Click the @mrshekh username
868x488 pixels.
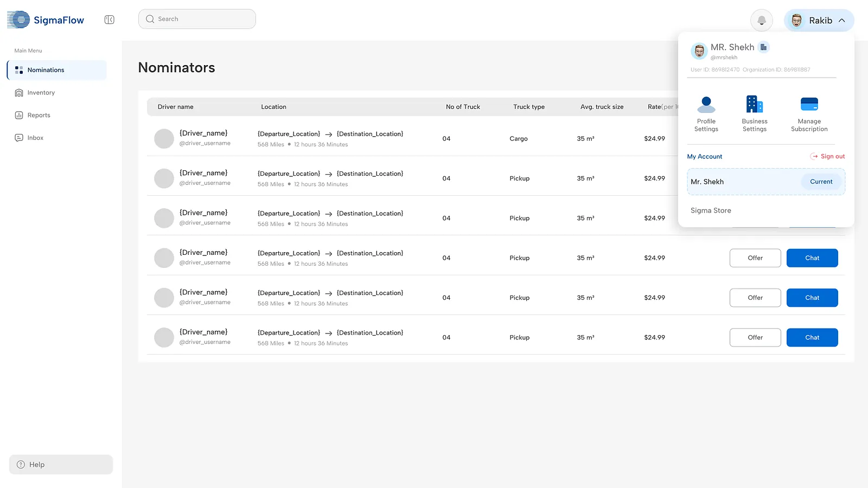(x=724, y=57)
